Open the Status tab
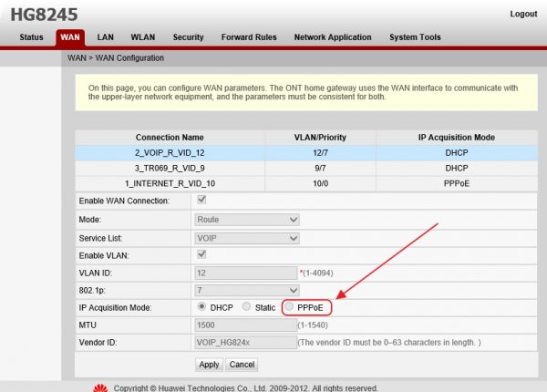The width and height of the screenshot is (547, 392). tap(31, 37)
